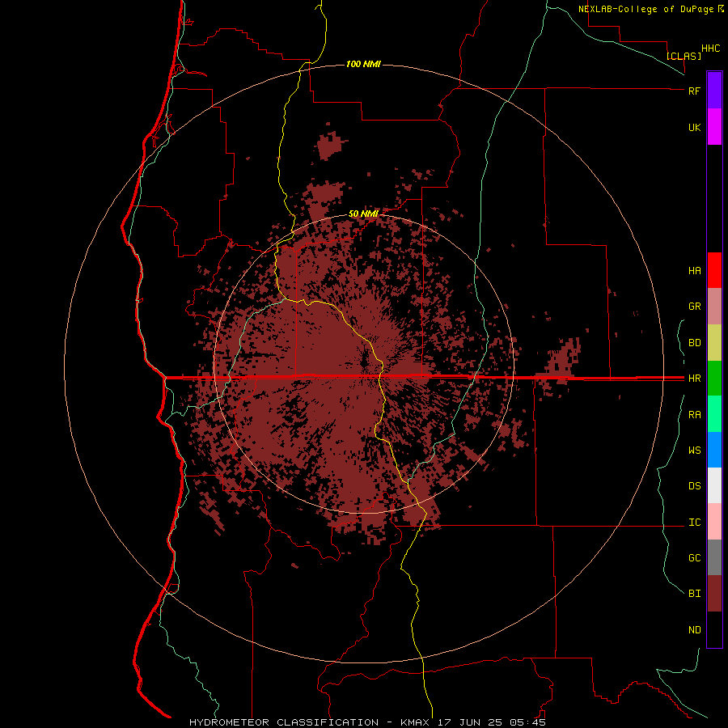728x728 pixels.
Task: Click the BD legend label
Action: (x=694, y=343)
